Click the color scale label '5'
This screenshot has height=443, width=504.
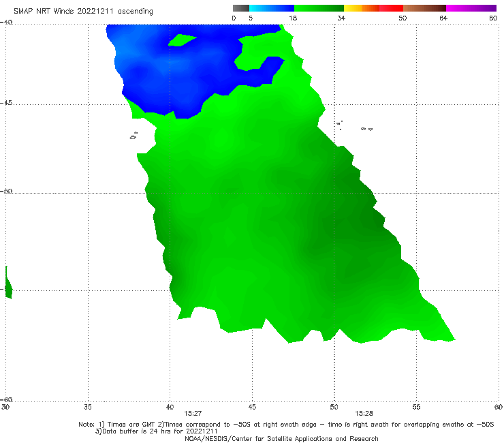point(251,18)
